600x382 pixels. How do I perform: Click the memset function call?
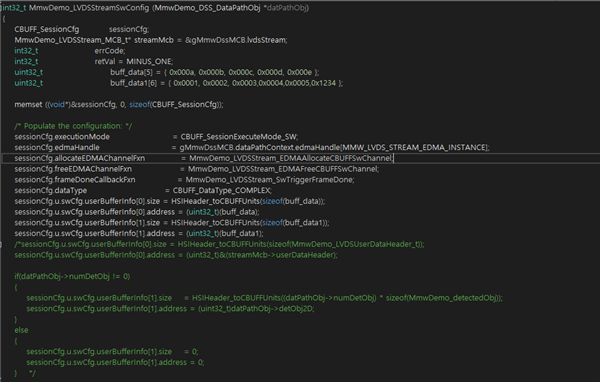pos(28,104)
